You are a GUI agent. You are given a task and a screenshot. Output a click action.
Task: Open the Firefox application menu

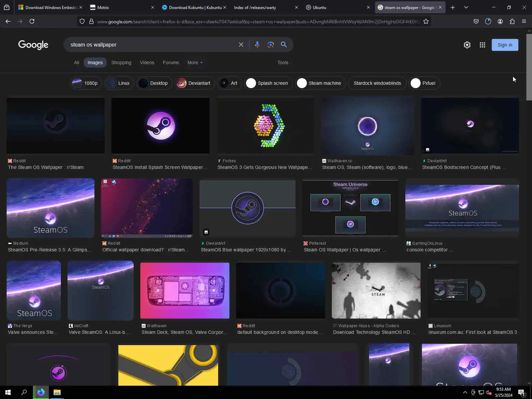coord(524,21)
